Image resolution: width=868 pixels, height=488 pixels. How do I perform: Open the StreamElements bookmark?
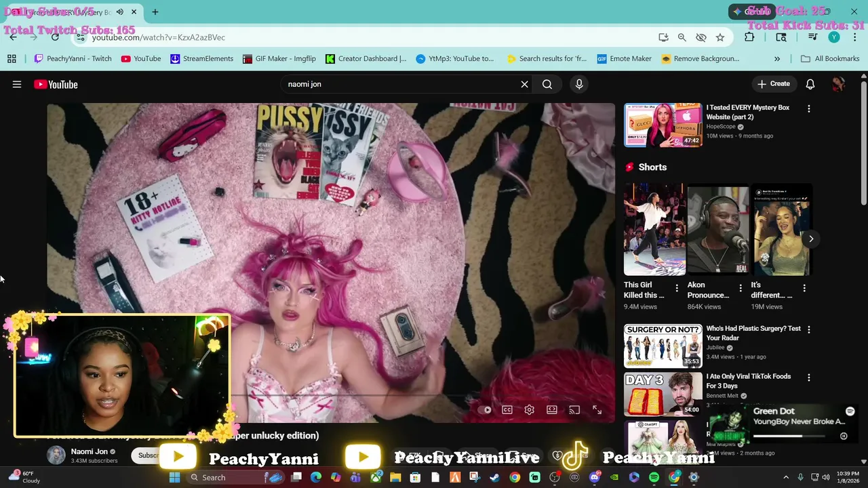(201, 58)
